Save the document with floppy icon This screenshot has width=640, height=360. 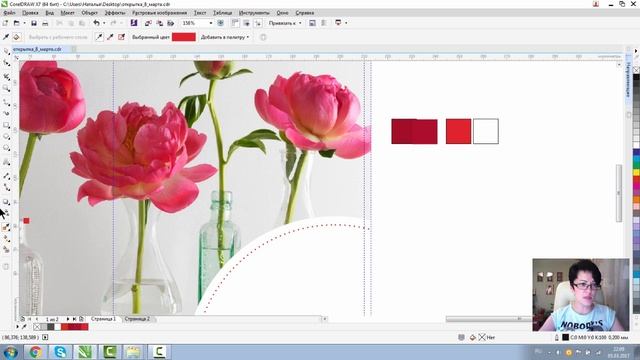[x=34, y=23]
